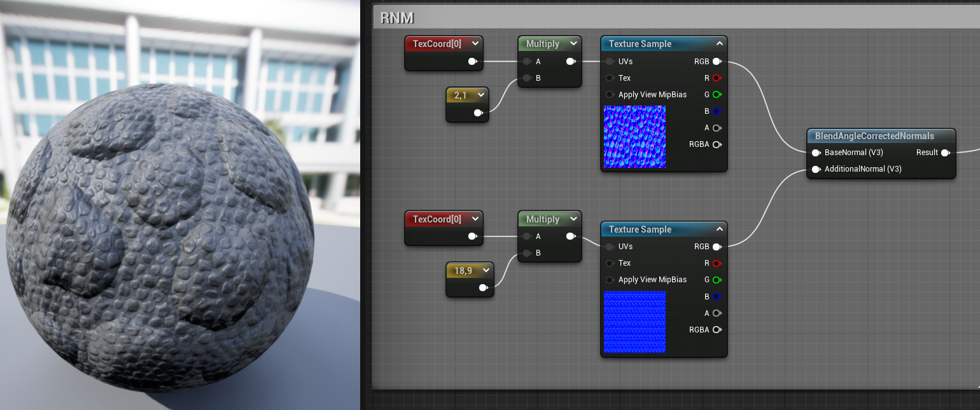Click the Result output pin of BlendAngleCorrectedNormals
Screen dimensions: 980x410
click(x=945, y=153)
